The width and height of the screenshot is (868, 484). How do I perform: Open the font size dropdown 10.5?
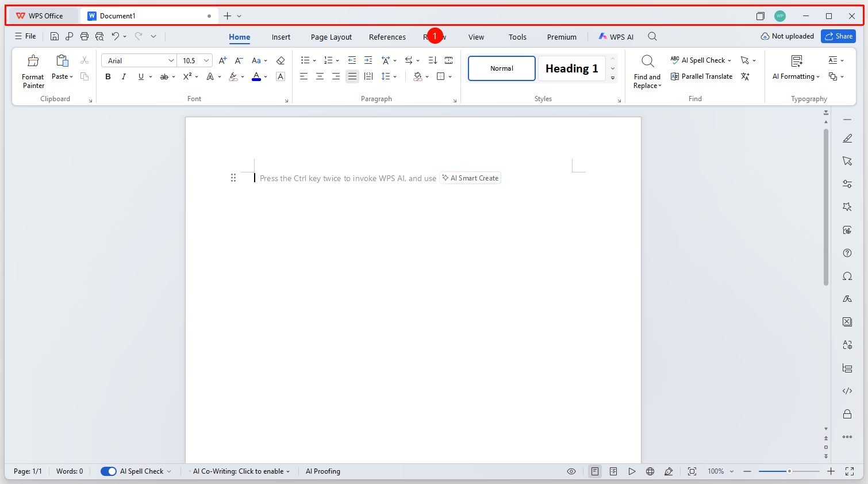206,60
